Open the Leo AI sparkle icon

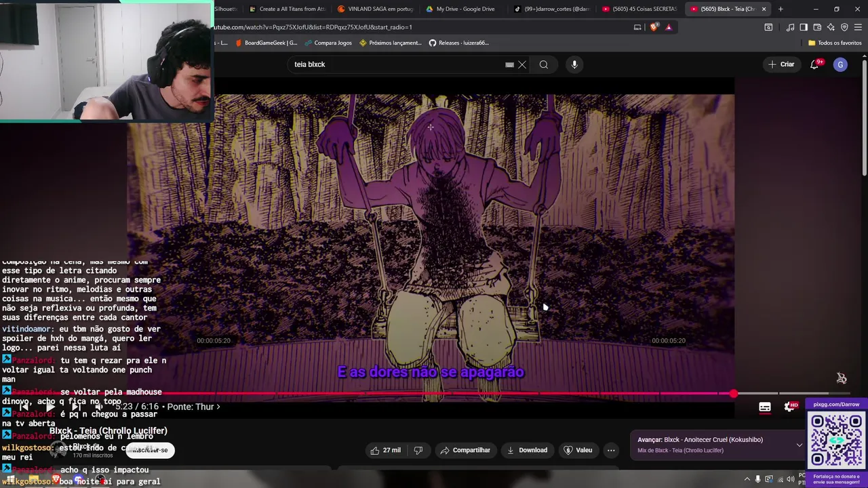(831, 27)
